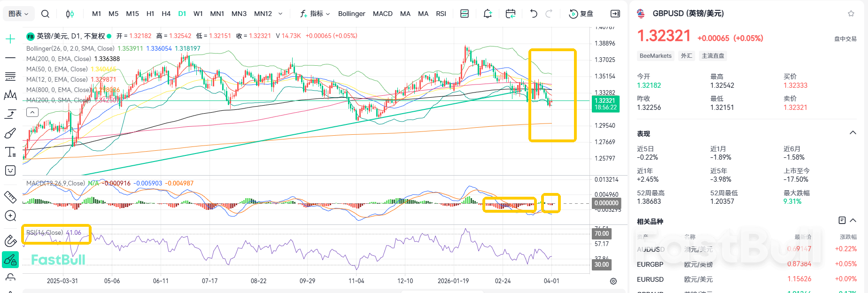Open the candlestick chart style picker
The height and width of the screenshot is (293, 868).
[70, 14]
